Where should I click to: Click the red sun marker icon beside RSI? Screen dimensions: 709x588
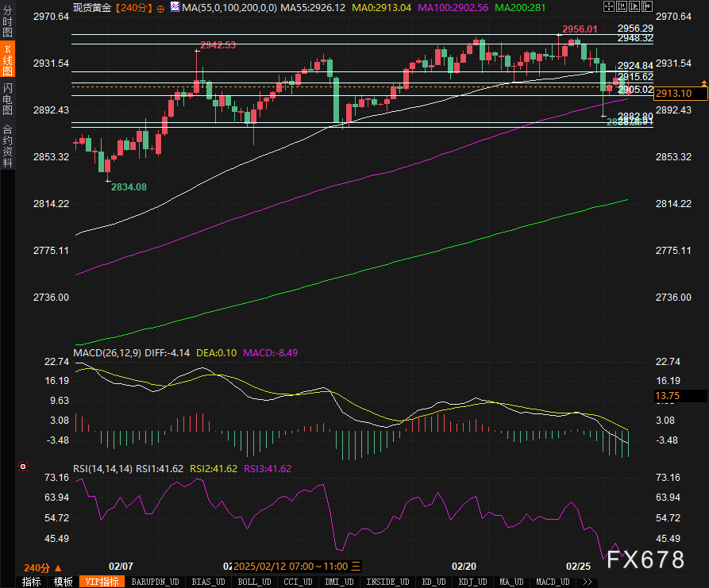[21, 467]
